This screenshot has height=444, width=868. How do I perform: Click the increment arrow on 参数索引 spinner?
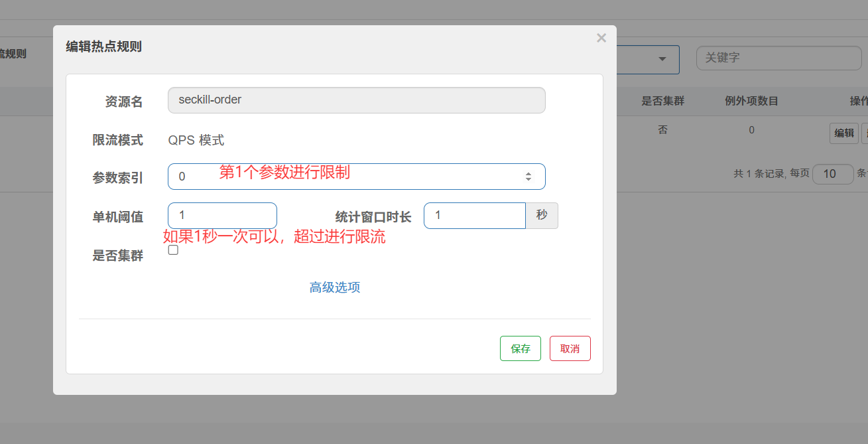(x=528, y=174)
